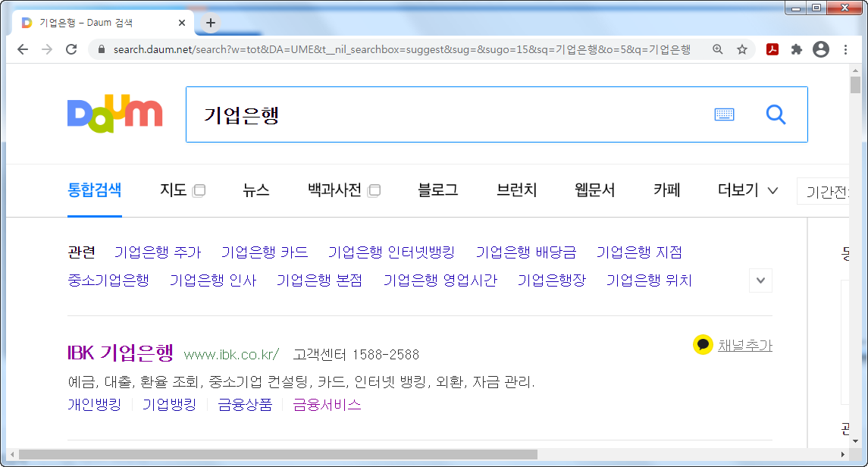Open the 개인뱅킹 sublink
Viewport: 868px width, 467px height.
[94, 405]
